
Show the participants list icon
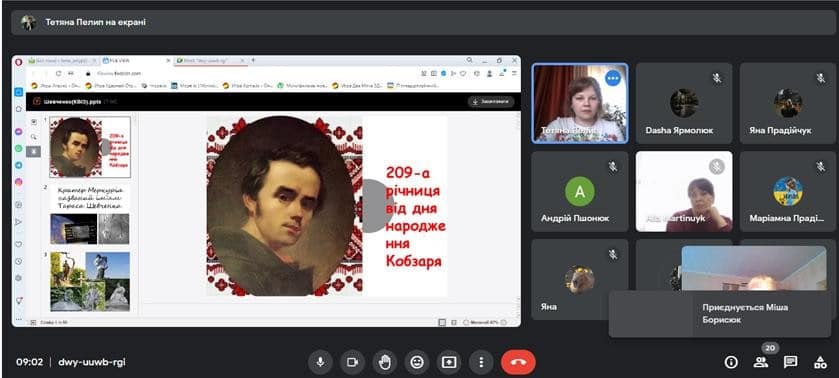[760, 362]
